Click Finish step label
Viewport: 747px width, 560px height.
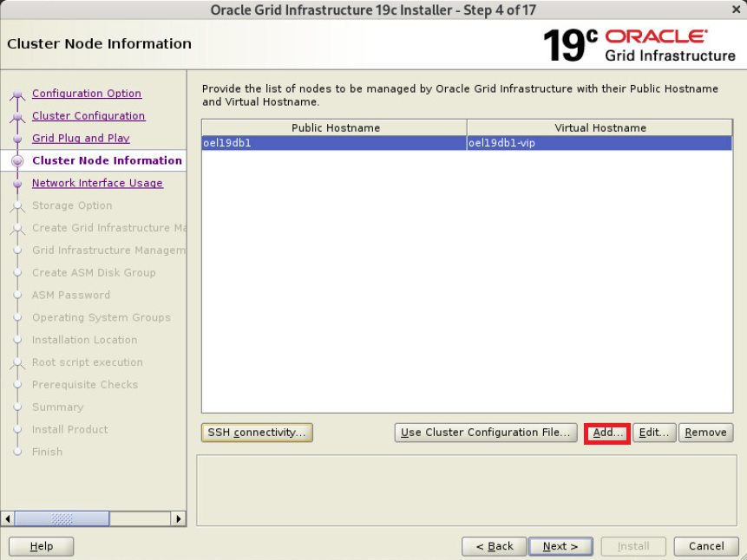pyautogui.click(x=47, y=452)
